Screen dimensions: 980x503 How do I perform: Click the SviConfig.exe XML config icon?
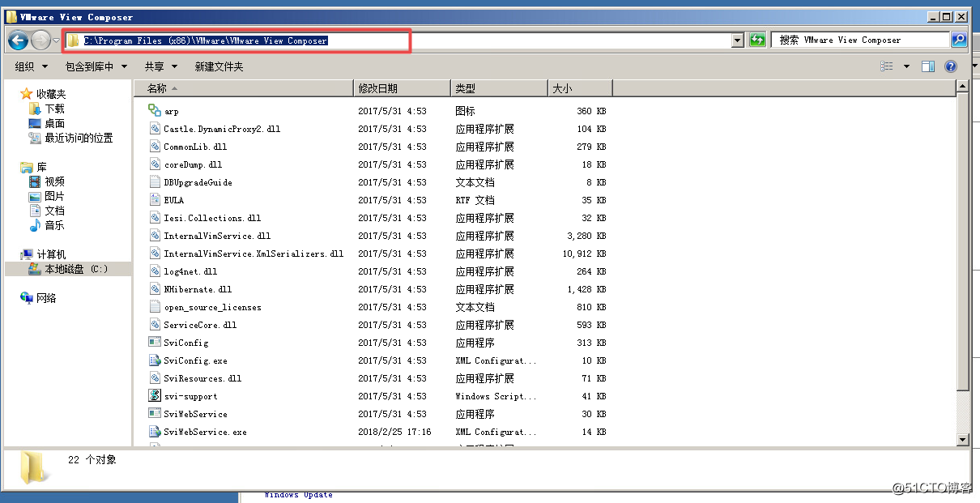click(155, 360)
